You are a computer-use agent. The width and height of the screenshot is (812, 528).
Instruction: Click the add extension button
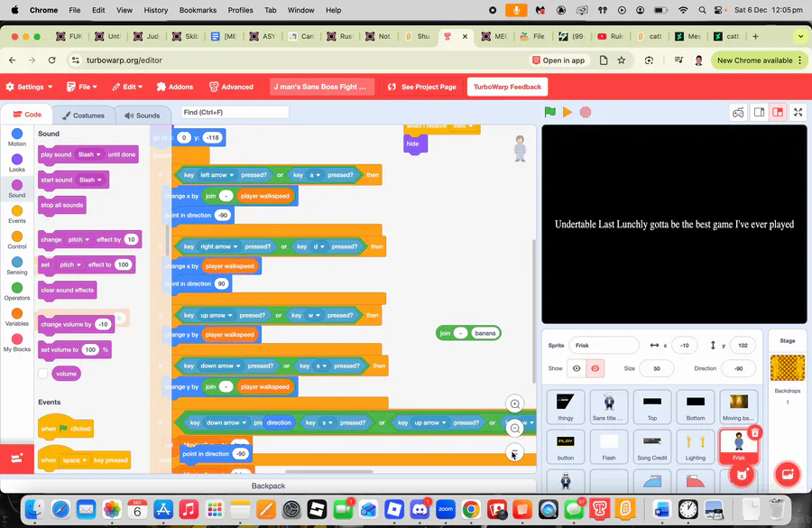17,458
